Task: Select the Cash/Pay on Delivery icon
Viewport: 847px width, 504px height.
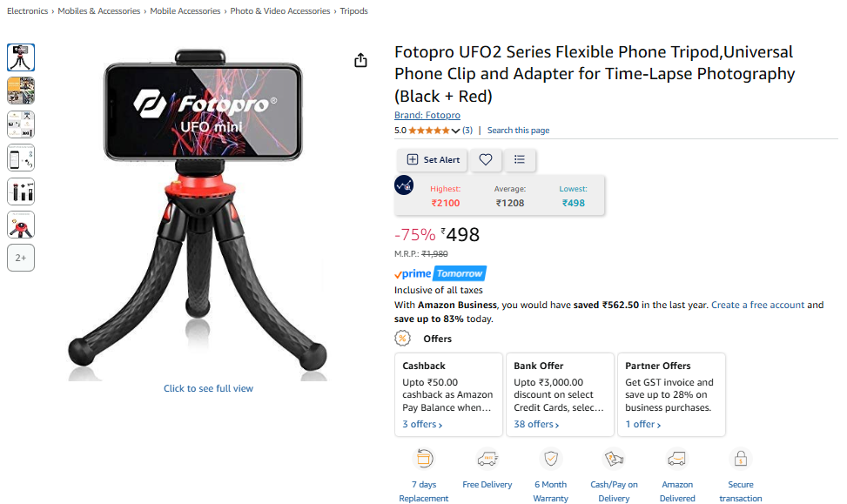Action: click(x=614, y=459)
